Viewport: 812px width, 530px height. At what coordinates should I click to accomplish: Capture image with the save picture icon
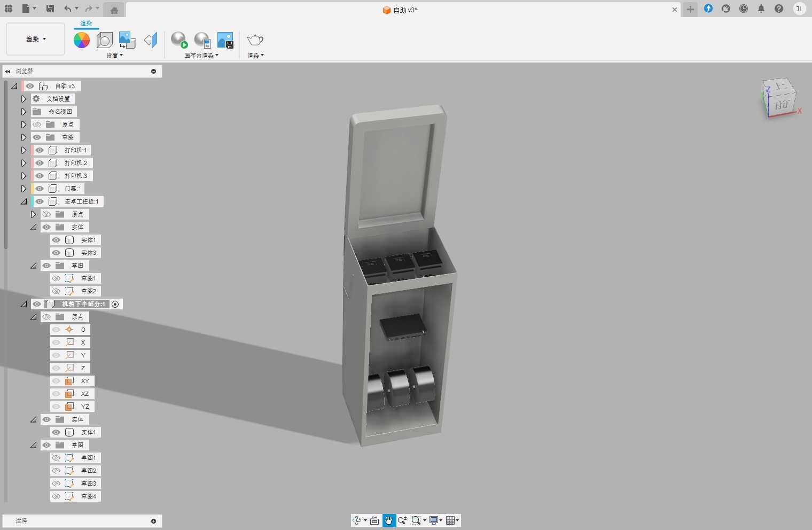click(x=225, y=40)
